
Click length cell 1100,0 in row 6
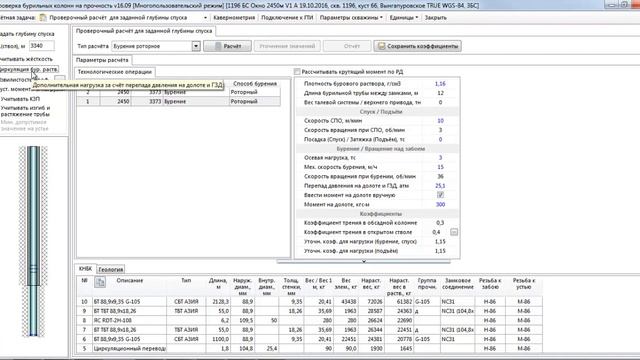tap(218, 339)
